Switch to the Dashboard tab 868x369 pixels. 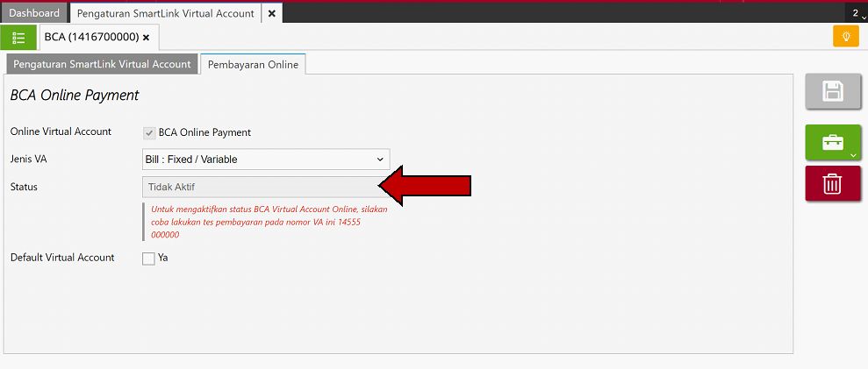click(x=34, y=13)
